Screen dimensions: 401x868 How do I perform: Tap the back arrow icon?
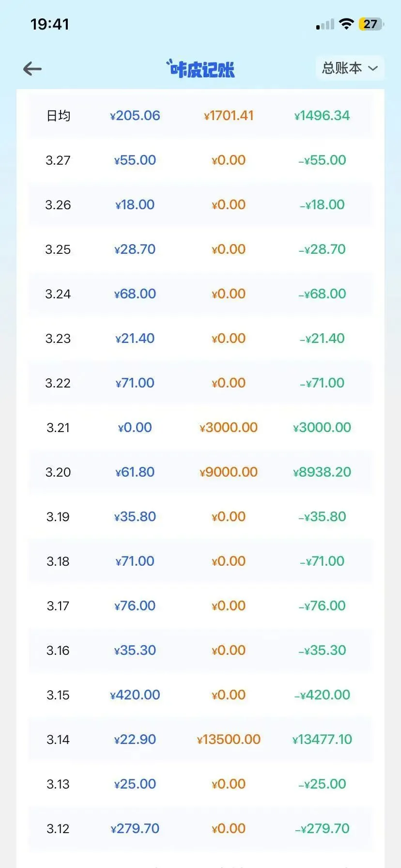click(32, 69)
